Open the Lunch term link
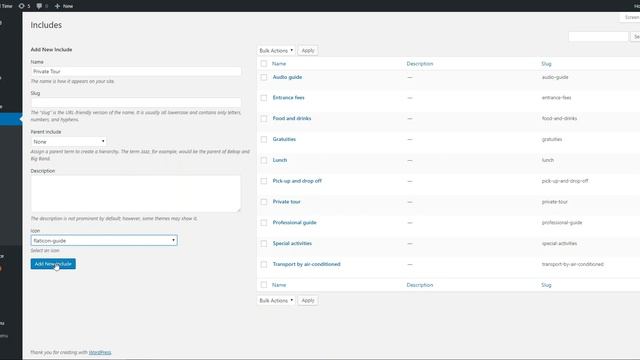This screenshot has width=640, height=360. (x=280, y=160)
